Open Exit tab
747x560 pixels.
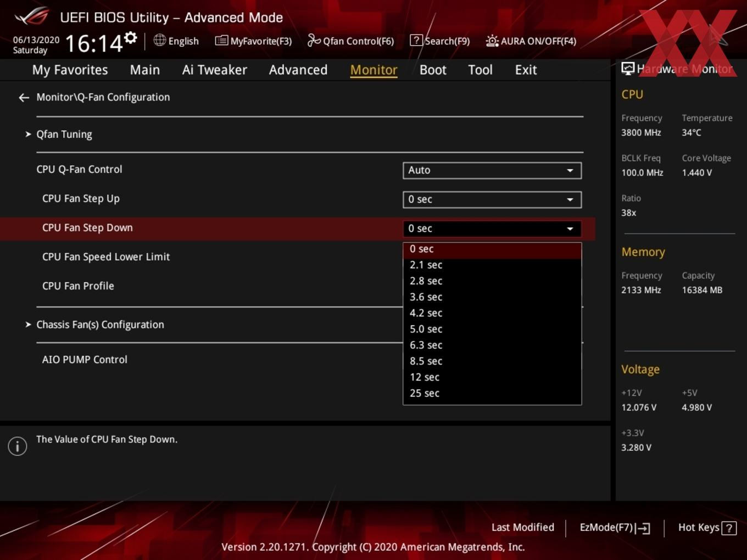(526, 70)
